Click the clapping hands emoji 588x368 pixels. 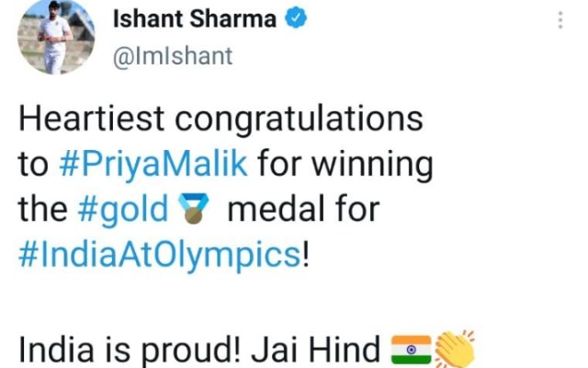click(x=455, y=350)
